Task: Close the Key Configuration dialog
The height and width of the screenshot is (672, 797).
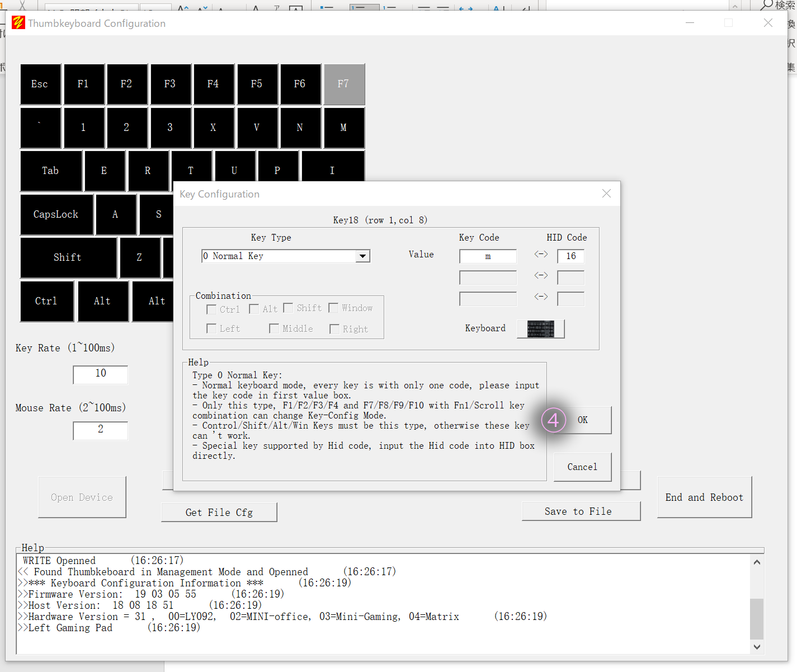Action: [606, 194]
